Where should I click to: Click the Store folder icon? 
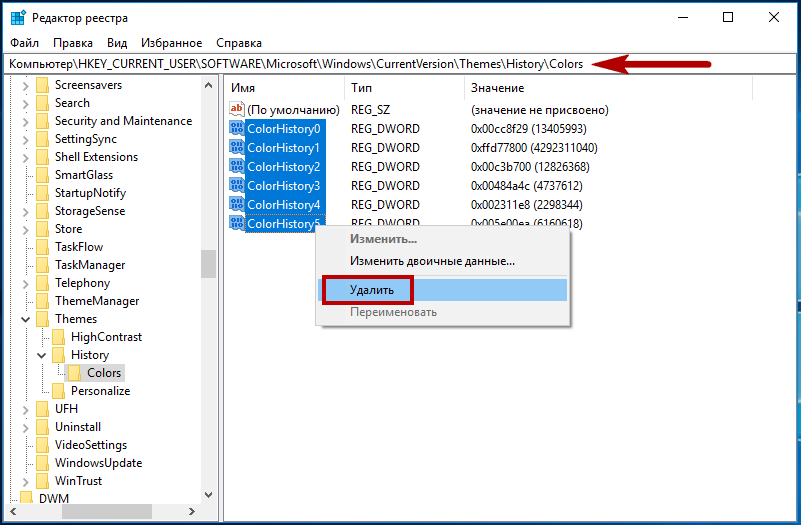pyautogui.click(x=42, y=229)
